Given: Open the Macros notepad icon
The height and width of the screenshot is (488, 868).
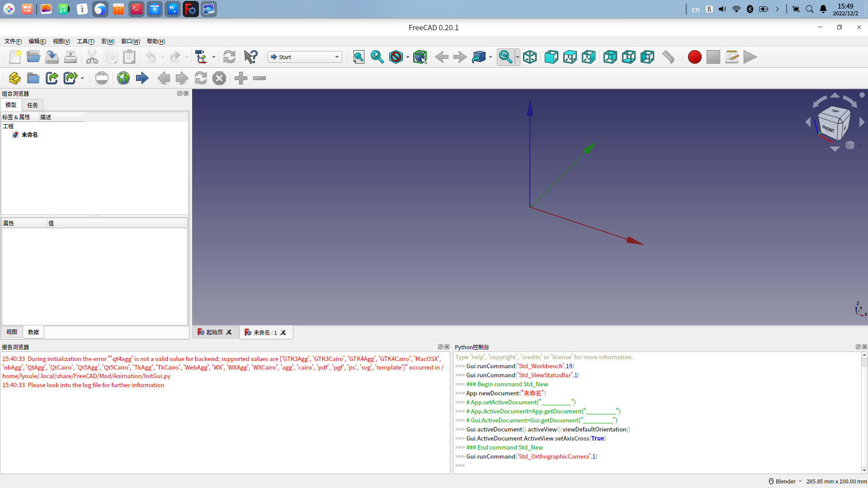Looking at the screenshot, I should [731, 57].
